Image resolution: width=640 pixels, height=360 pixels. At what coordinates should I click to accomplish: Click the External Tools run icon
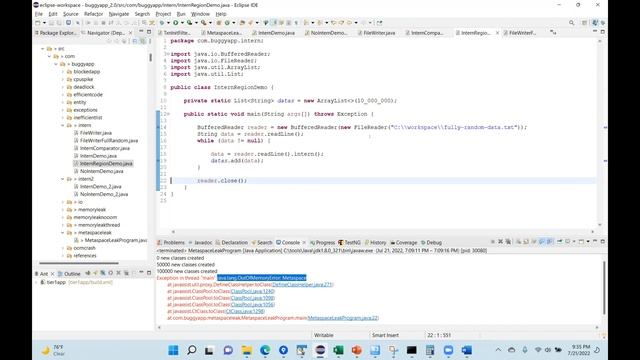pyautogui.click(x=204, y=23)
